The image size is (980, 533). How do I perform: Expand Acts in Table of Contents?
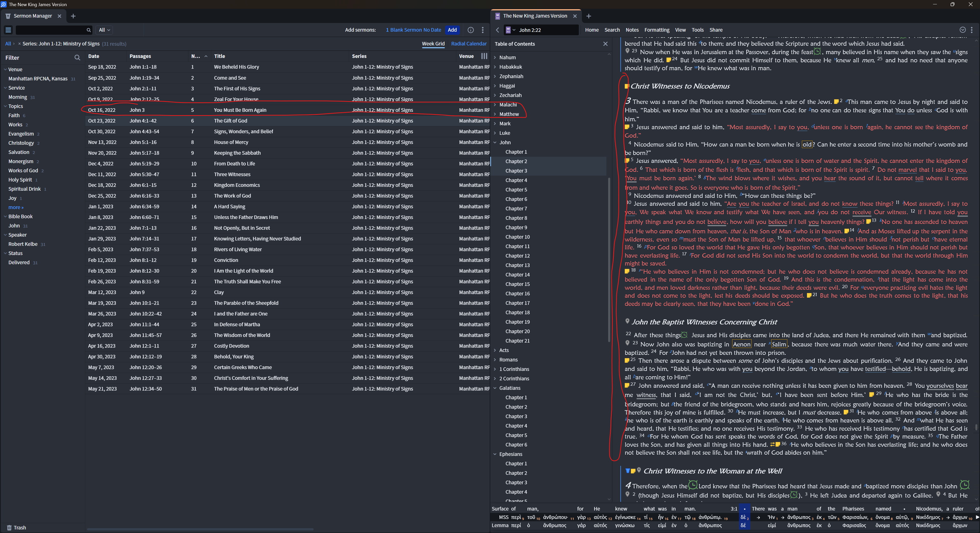[x=495, y=350]
